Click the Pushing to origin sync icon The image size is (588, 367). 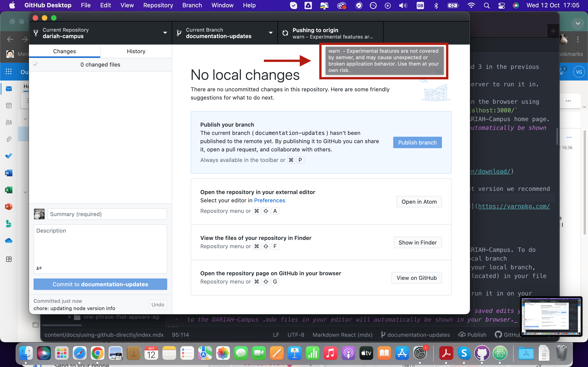click(285, 33)
